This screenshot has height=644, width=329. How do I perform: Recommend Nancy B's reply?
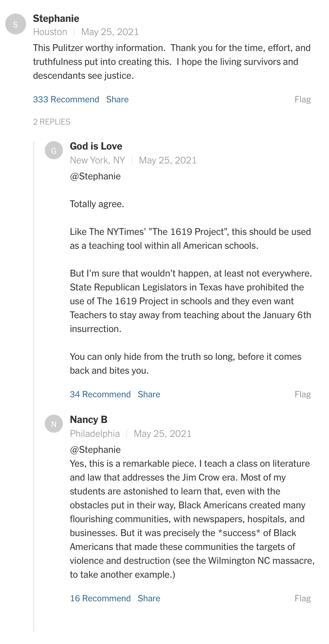point(100,599)
